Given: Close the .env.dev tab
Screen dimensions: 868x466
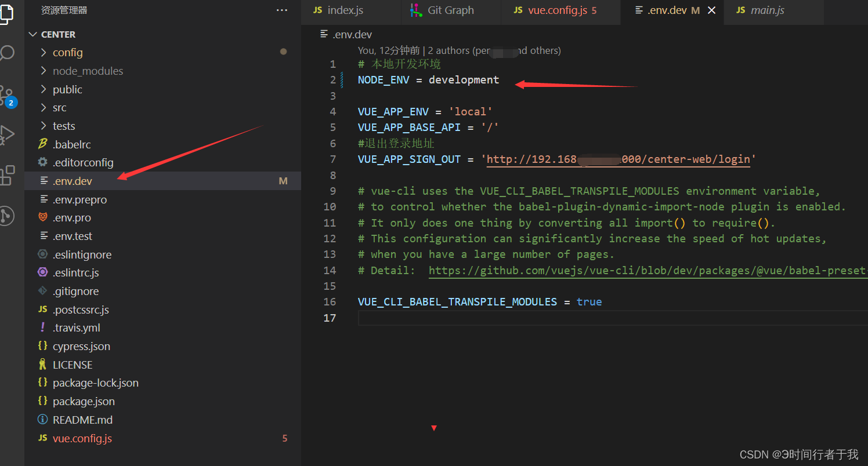Looking at the screenshot, I should (712, 10).
